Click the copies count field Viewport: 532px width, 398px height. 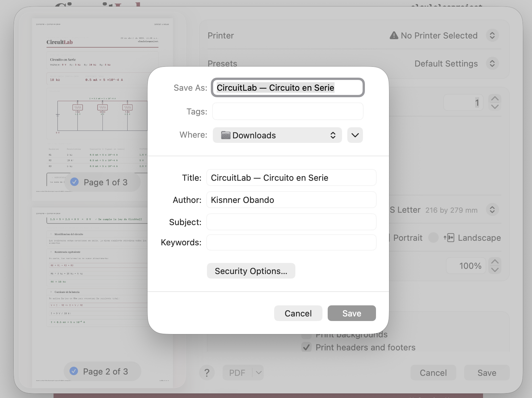[463, 102]
